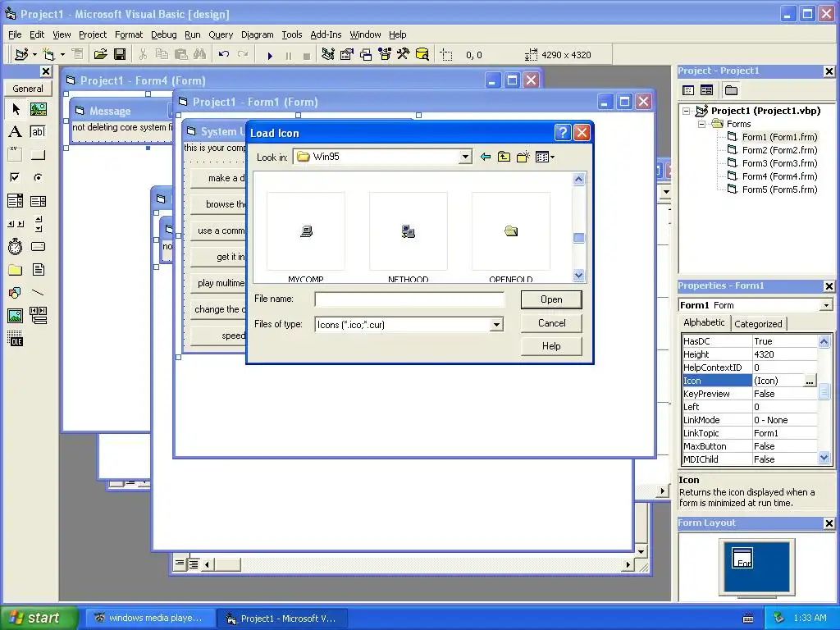This screenshot has height=630, width=840.
Task: Click the Save Project toolbar icon
Action: tap(120, 54)
